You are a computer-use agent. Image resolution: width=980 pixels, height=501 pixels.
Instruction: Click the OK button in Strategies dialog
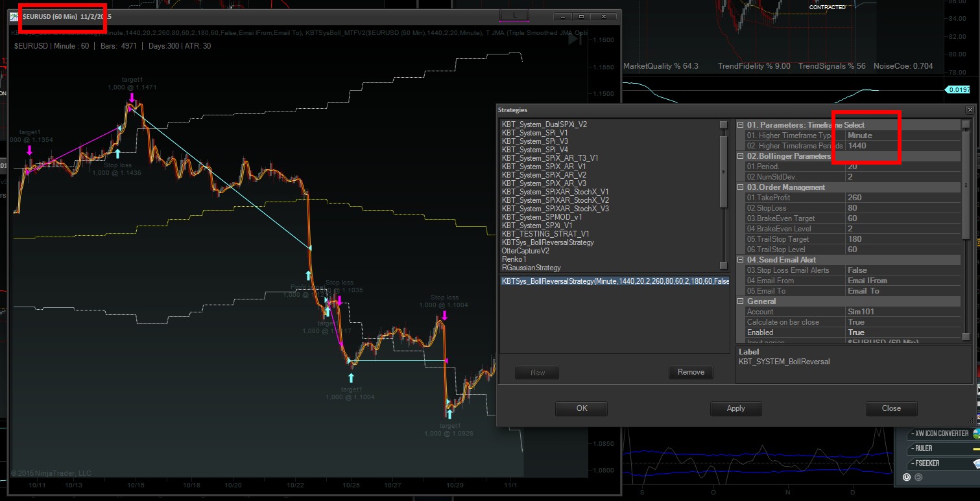581,408
